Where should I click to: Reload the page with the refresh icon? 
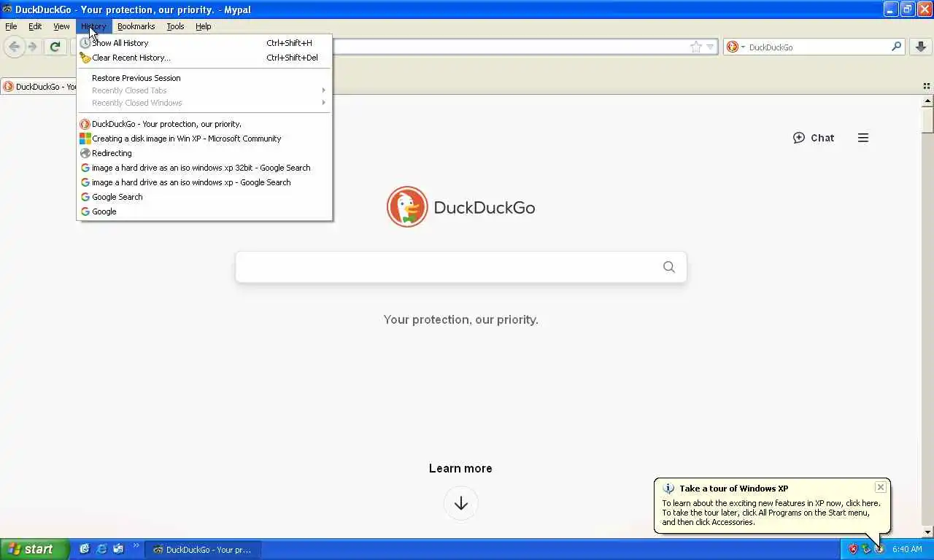(55, 47)
